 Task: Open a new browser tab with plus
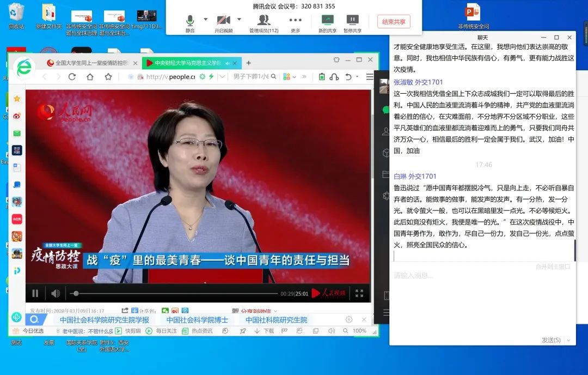(248, 63)
